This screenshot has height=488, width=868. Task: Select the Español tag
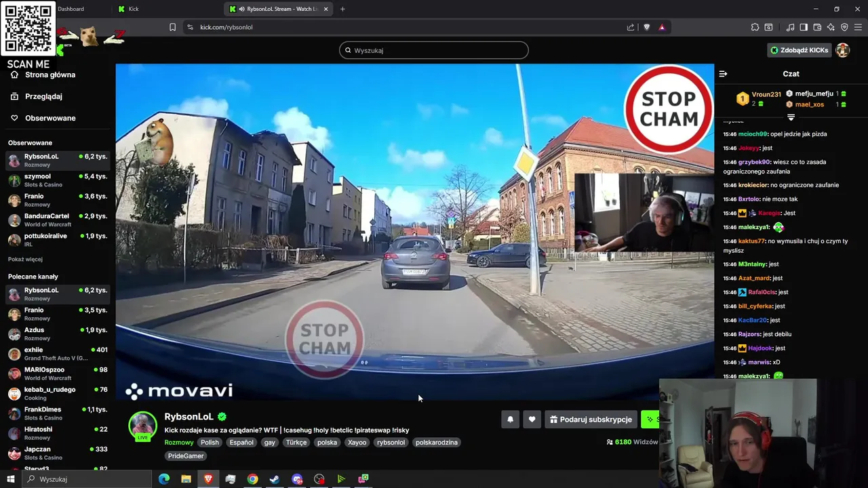241,443
